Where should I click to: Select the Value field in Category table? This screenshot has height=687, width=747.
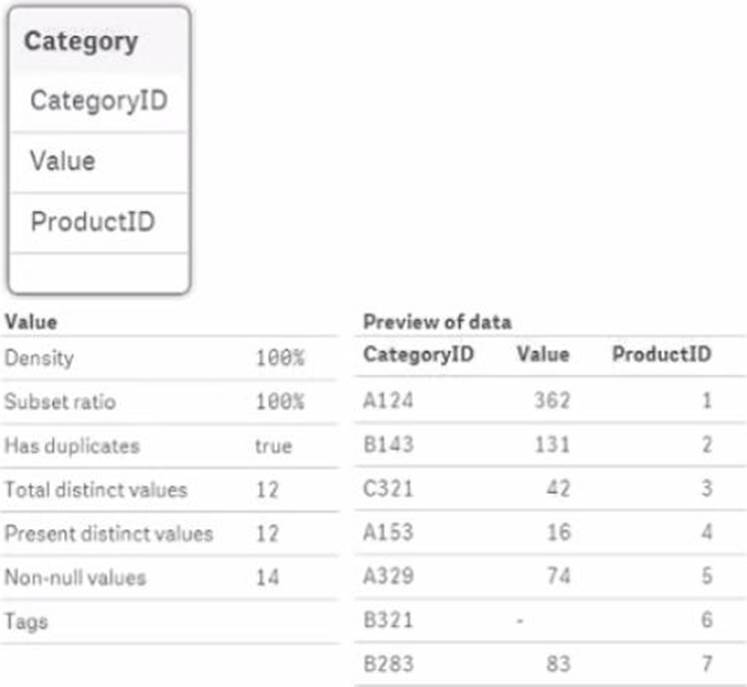coord(63,161)
